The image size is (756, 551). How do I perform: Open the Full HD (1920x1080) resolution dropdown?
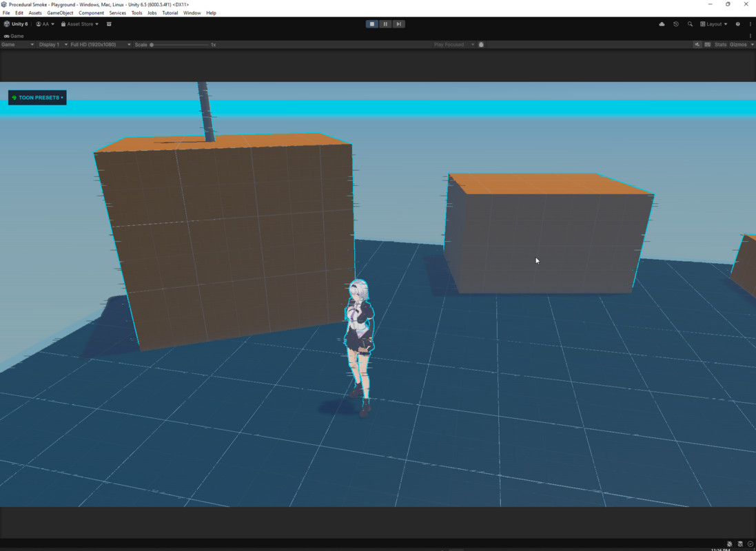click(x=101, y=45)
